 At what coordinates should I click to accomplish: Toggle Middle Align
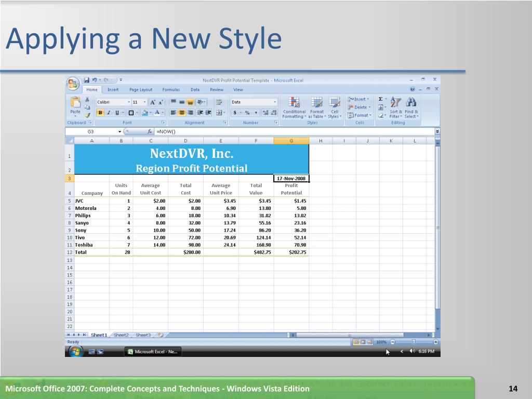pos(182,102)
